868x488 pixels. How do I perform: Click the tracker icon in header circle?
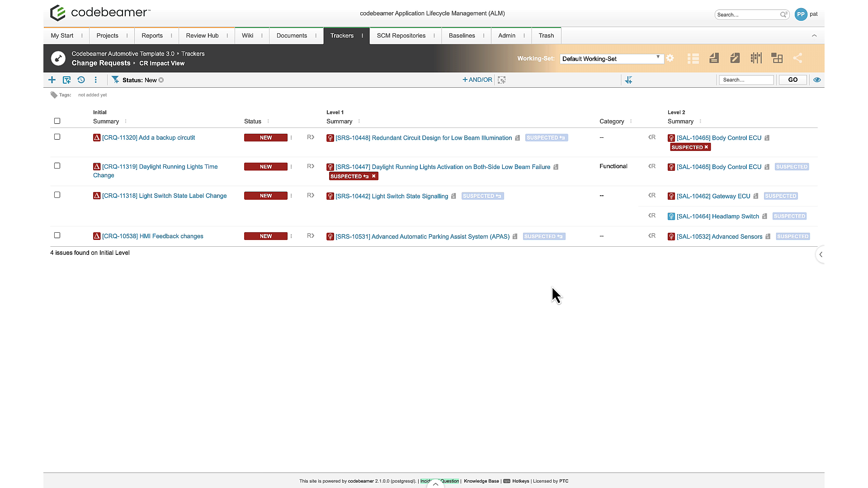(x=58, y=58)
